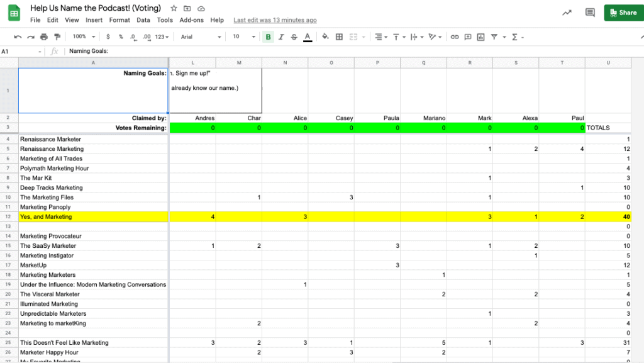Insert a chart using toolbar icon

tap(480, 37)
